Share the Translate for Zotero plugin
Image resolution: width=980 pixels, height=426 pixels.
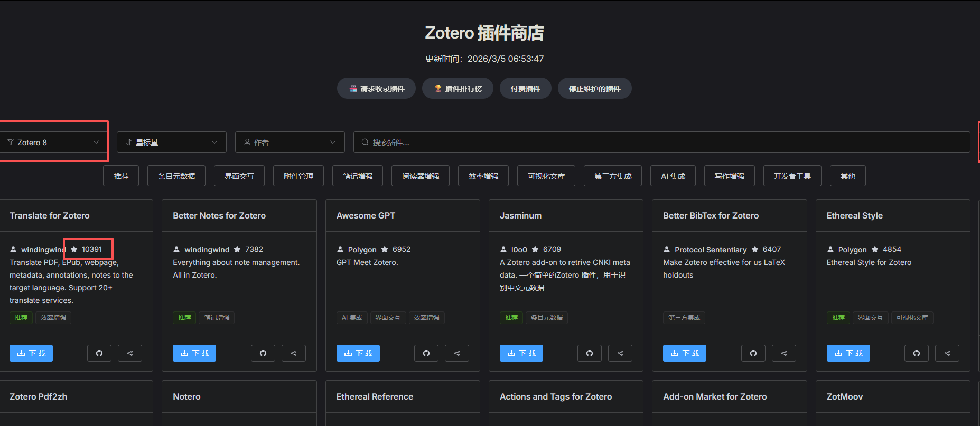130,353
